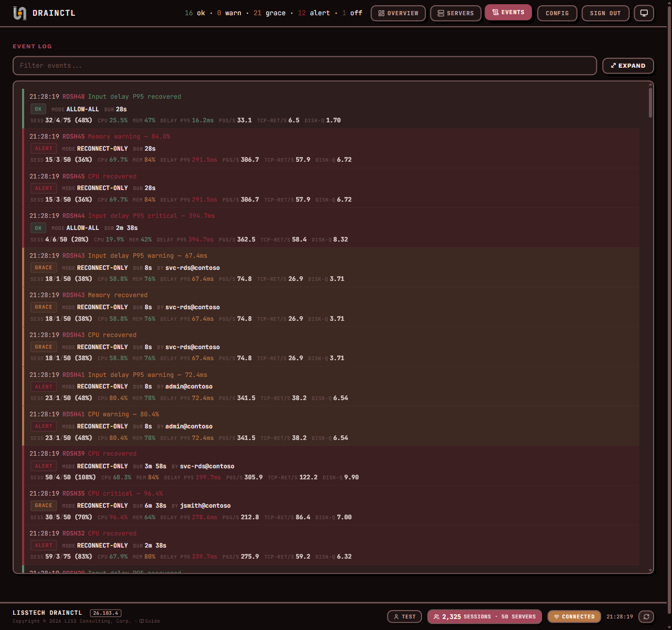Click the Sign Out button

(605, 13)
